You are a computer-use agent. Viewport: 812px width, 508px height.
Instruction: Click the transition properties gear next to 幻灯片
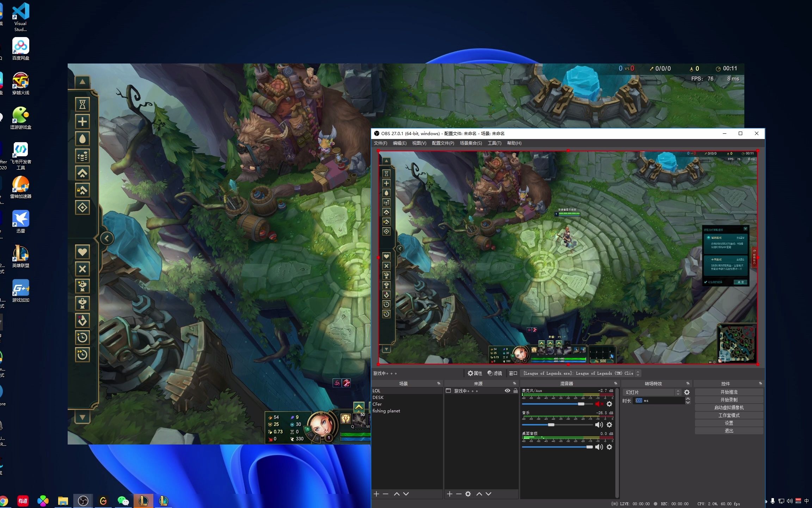[687, 392]
